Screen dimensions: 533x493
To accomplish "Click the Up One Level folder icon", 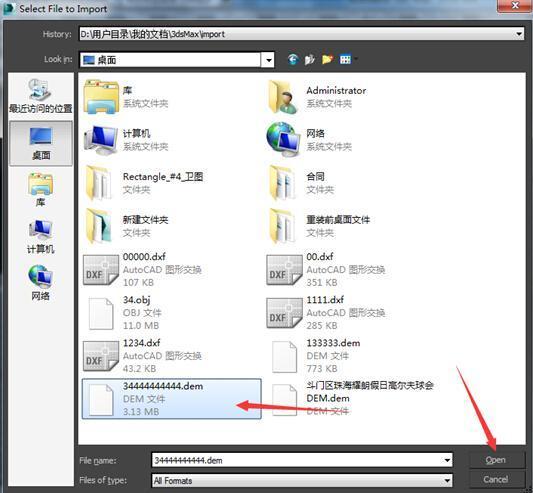I will [x=310, y=60].
